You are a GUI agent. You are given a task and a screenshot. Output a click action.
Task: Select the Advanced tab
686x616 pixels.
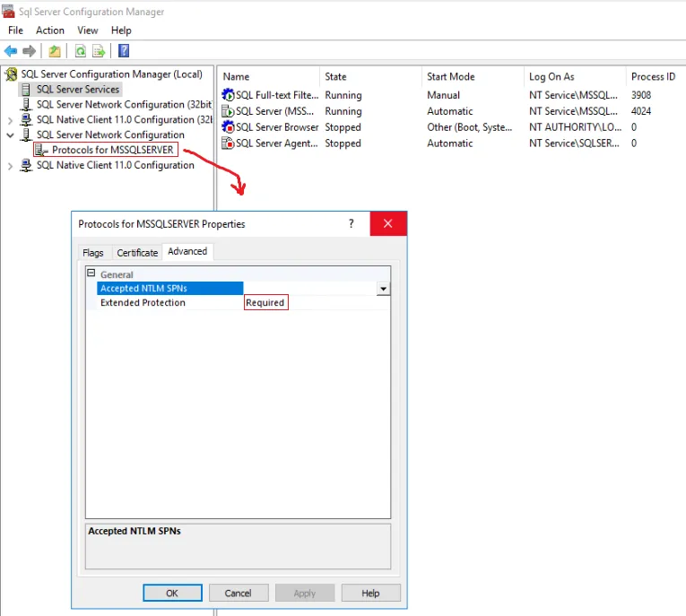point(187,252)
